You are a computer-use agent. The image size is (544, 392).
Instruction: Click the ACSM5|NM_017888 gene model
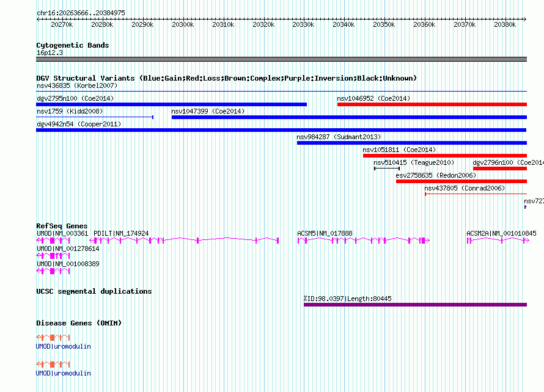pos(364,240)
